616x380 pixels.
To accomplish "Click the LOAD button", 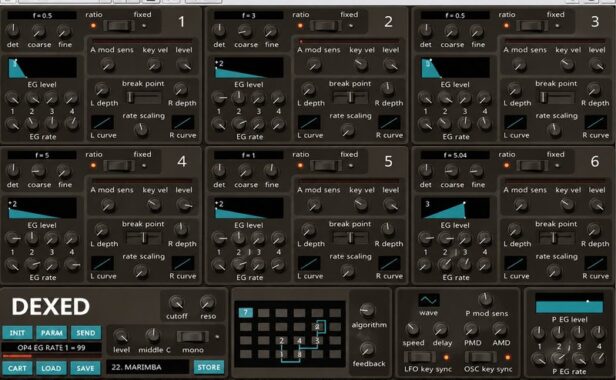I will pos(51,368).
